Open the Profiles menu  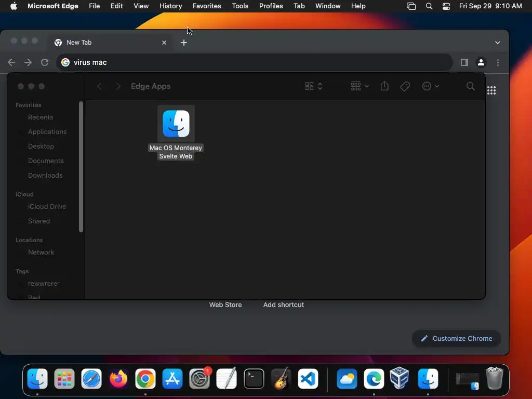point(271,6)
